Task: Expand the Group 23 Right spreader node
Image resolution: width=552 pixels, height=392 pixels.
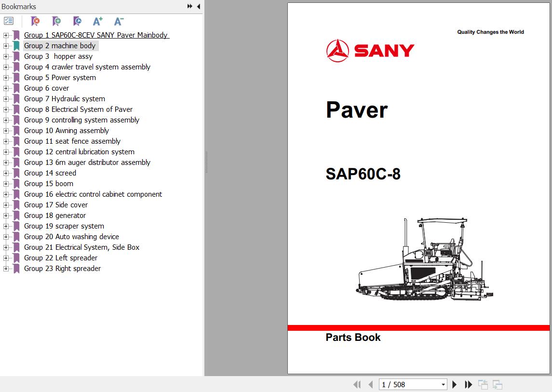Action: point(6,269)
